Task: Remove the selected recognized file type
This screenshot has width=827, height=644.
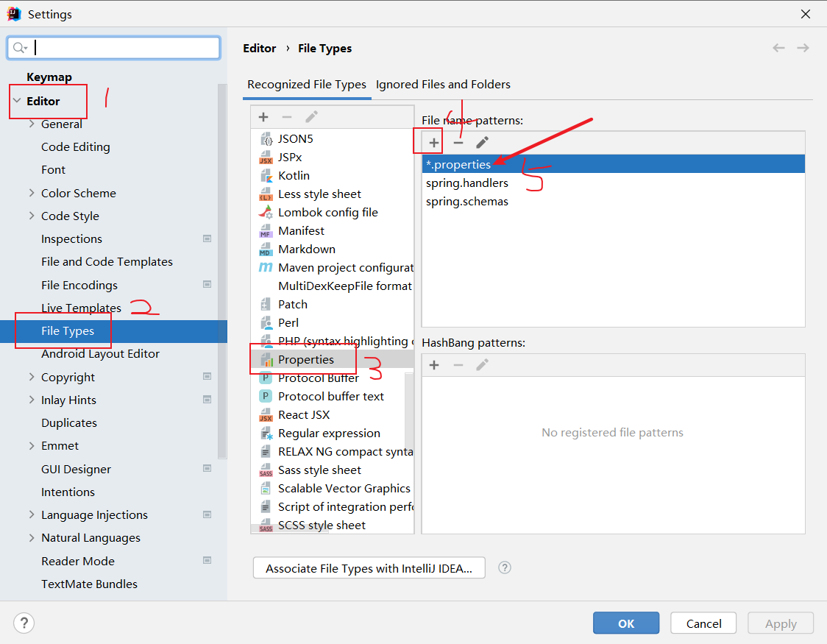Action: tap(287, 117)
